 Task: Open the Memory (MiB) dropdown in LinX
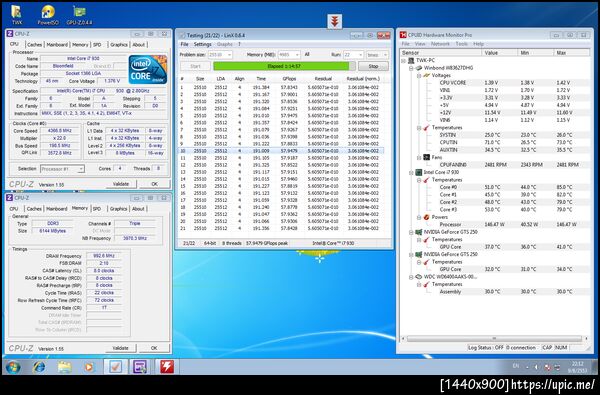[297, 55]
